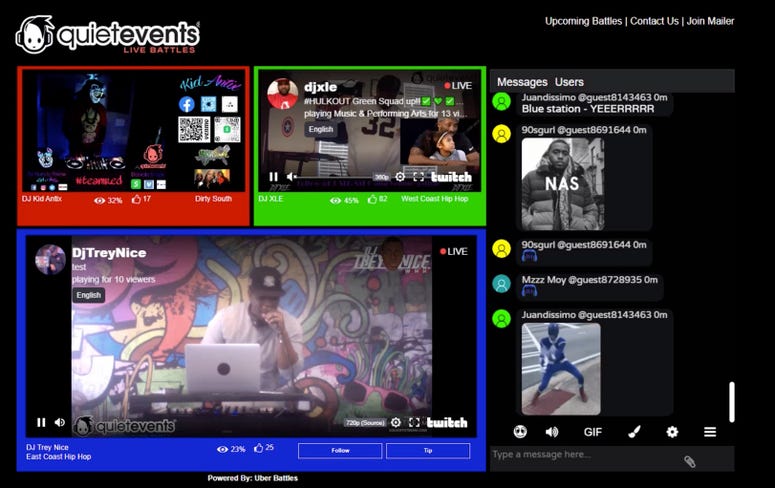This screenshot has width=775, height=488.
Task: Give DJ Kid Antix a thumbs up
Action: pyautogui.click(x=136, y=200)
